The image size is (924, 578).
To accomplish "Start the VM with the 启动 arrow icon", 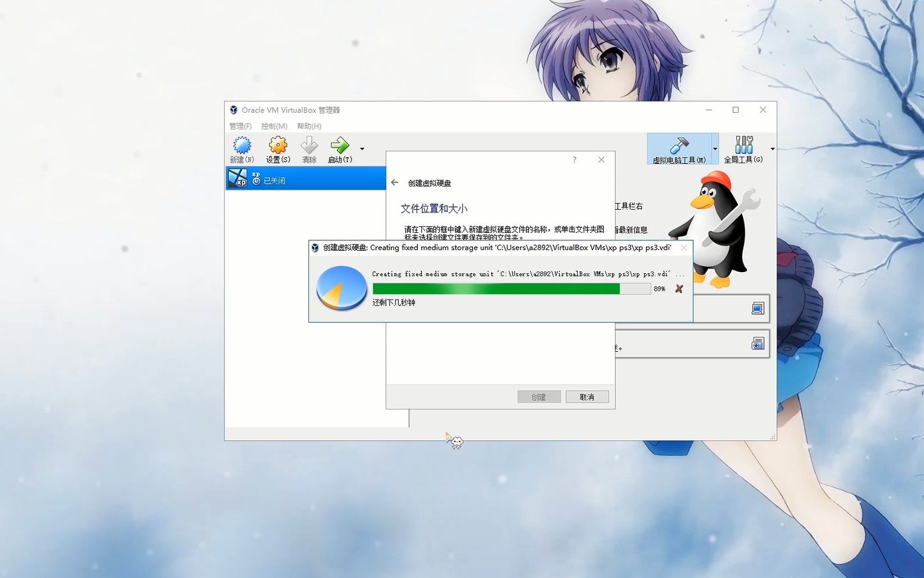I will point(340,149).
